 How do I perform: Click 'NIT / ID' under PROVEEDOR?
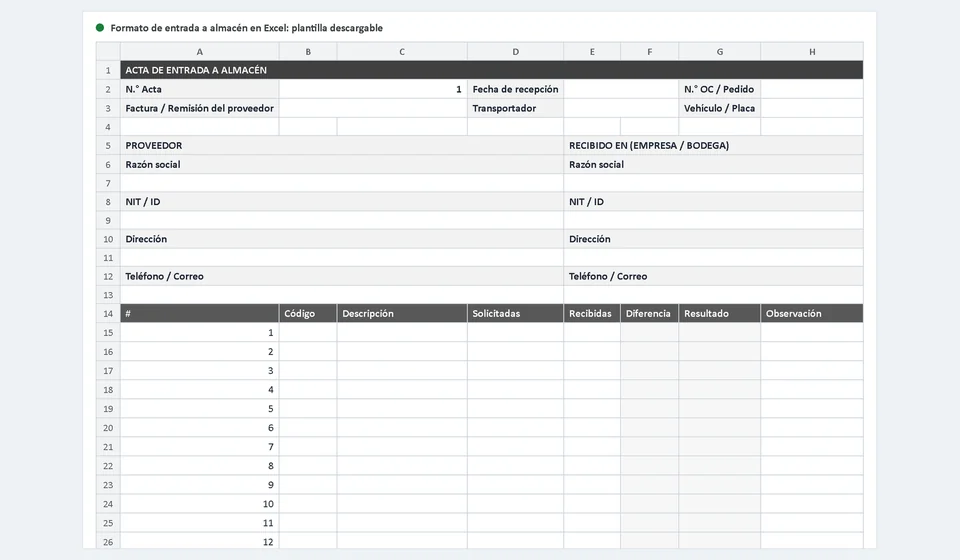pyautogui.click(x=342, y=202)
